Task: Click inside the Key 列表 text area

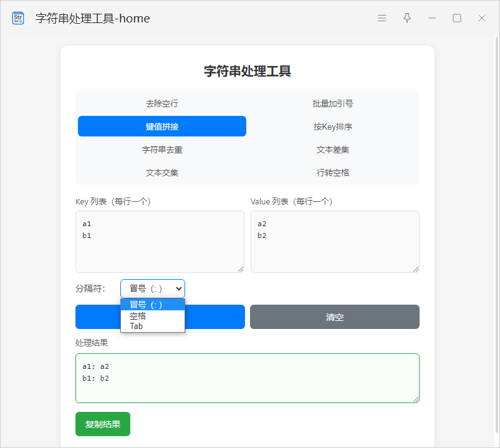Action: click(160, 249)
